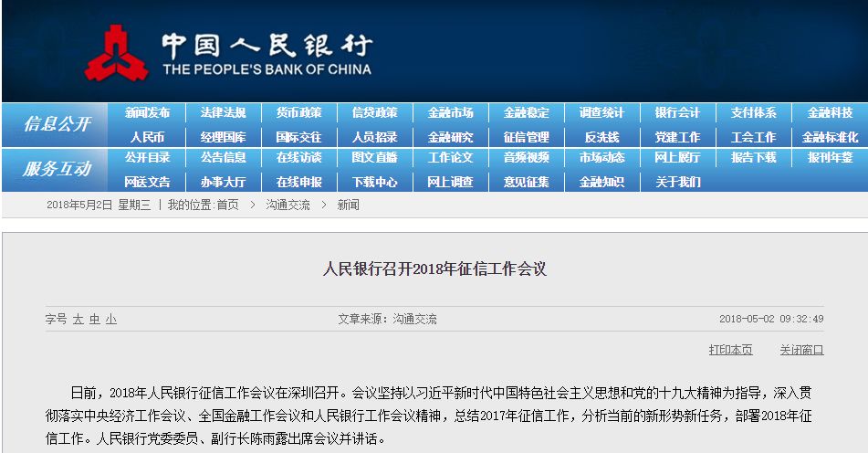Go to 金融研究 section

click(x=451, y=137)
